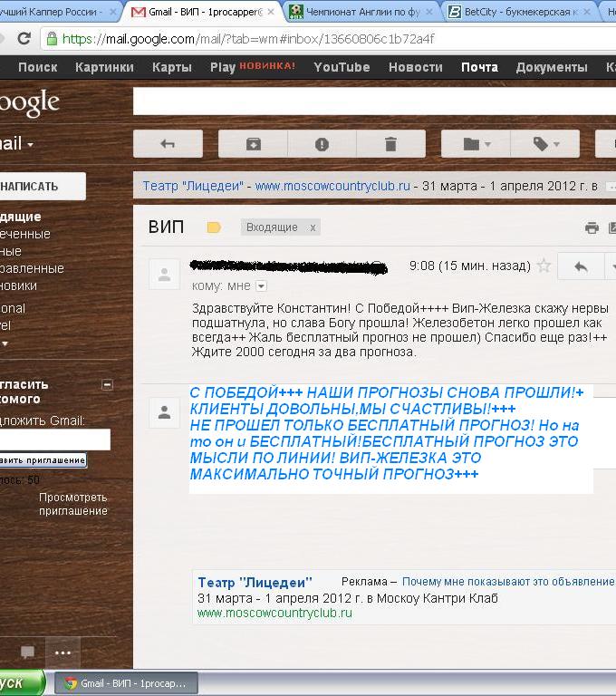
Task: Click the Google logo
Action: [x=29, y=103]
